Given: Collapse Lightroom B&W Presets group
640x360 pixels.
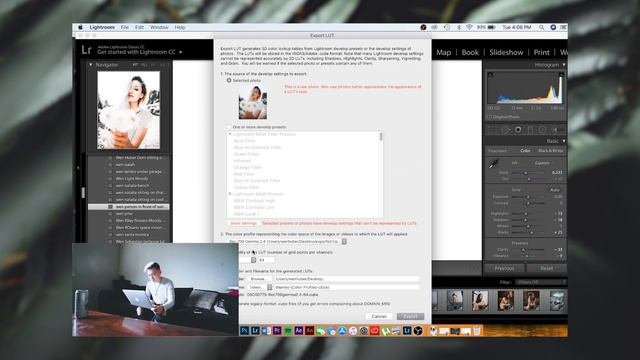Looking at the screenshot, I should coord(230,194).
